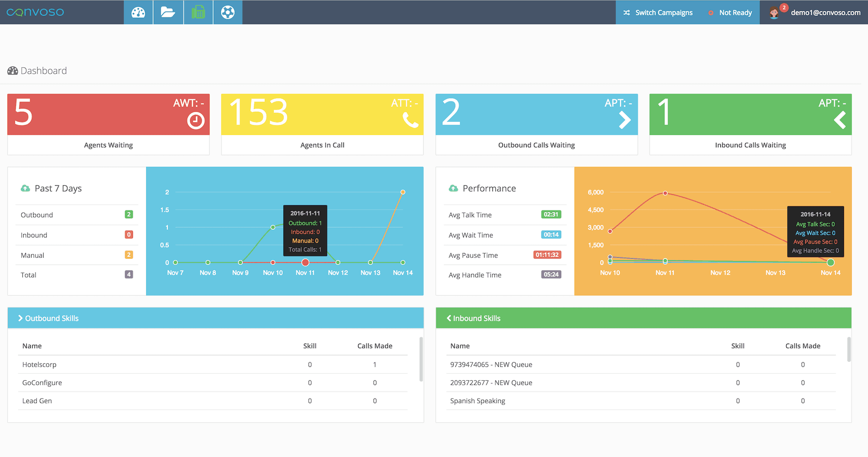Screen dimensions: 868x457
Task: Click the Nov 10 green point at value 1
Action: click(x=273, y=227)
